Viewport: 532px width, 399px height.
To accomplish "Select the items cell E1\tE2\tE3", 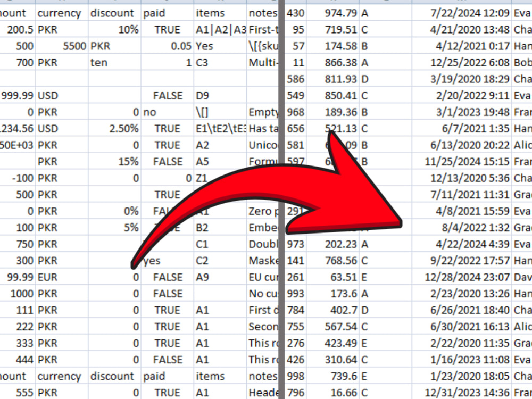I will (x=220, y=129).
